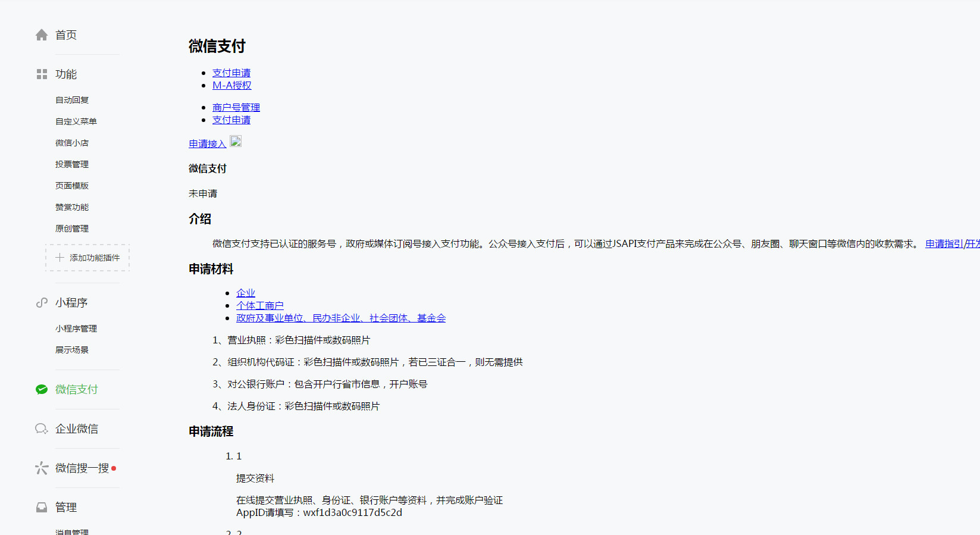Viewport: 980px width, 535px height.
Task: Click the M-A授权 link
Action: click(232, 85)
